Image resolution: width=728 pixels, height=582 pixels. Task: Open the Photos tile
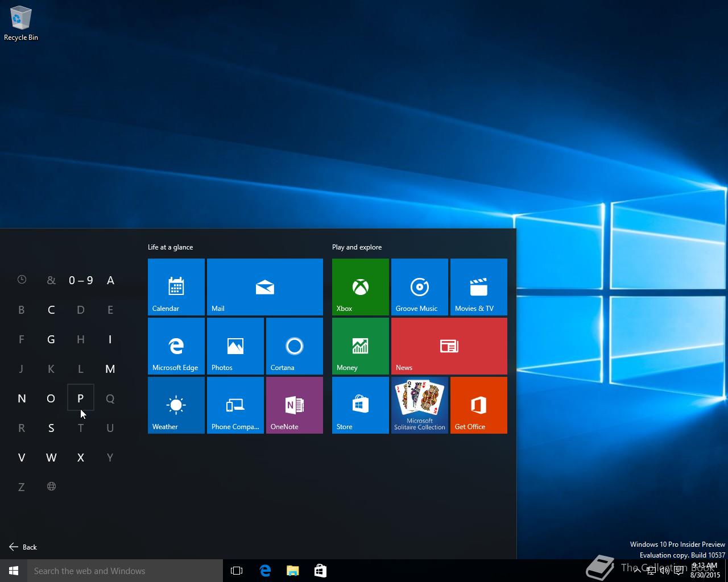[235, 346]
